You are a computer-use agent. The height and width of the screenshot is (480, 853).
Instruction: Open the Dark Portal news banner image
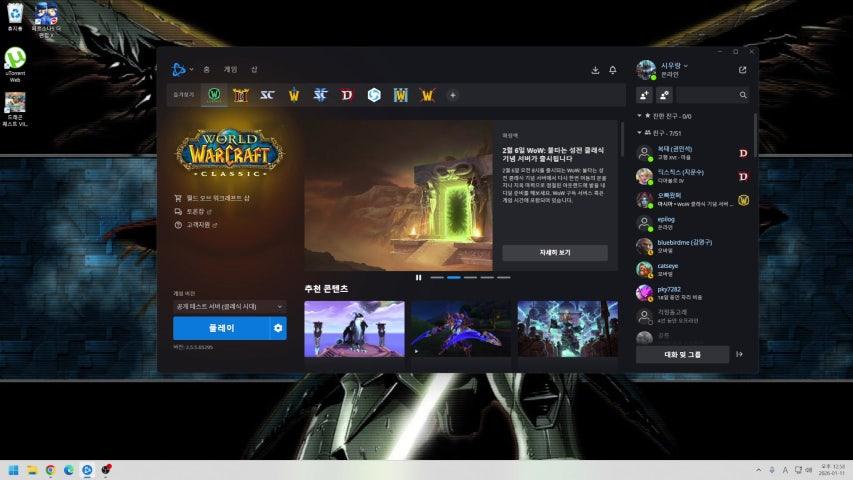[x=398, y=195]
